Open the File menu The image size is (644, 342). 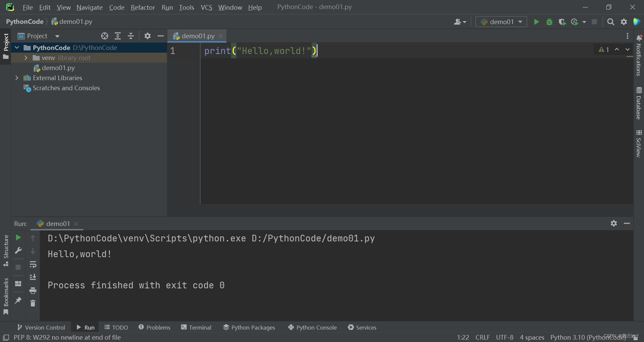point(28,7)
